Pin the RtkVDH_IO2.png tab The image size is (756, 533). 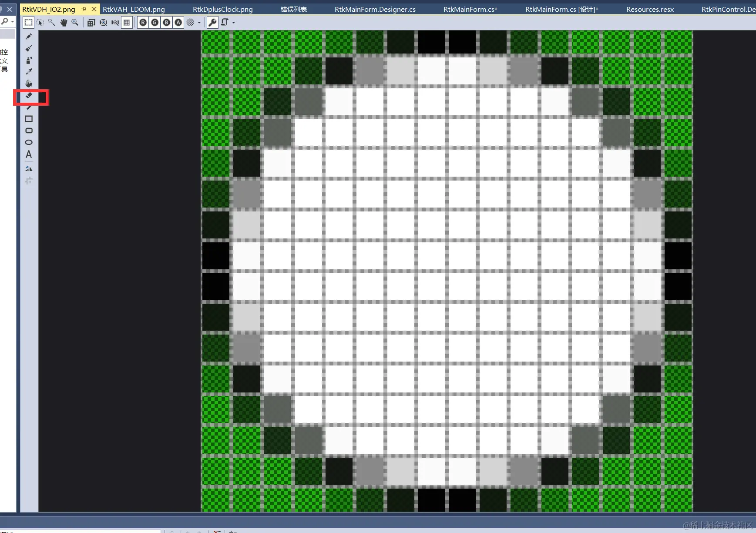point(84,9)
